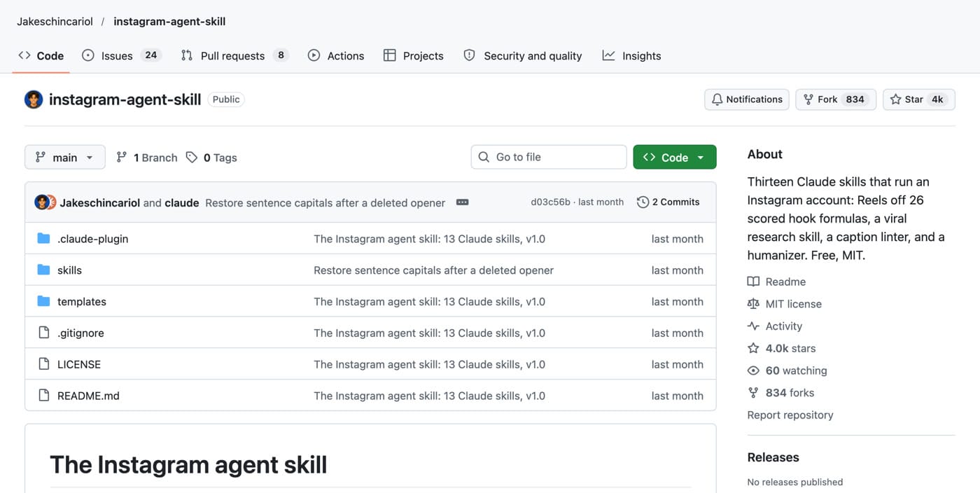This screenshot has height=493, width=980.
Task: Open the templates folder
Action: [x=82, y=302]
